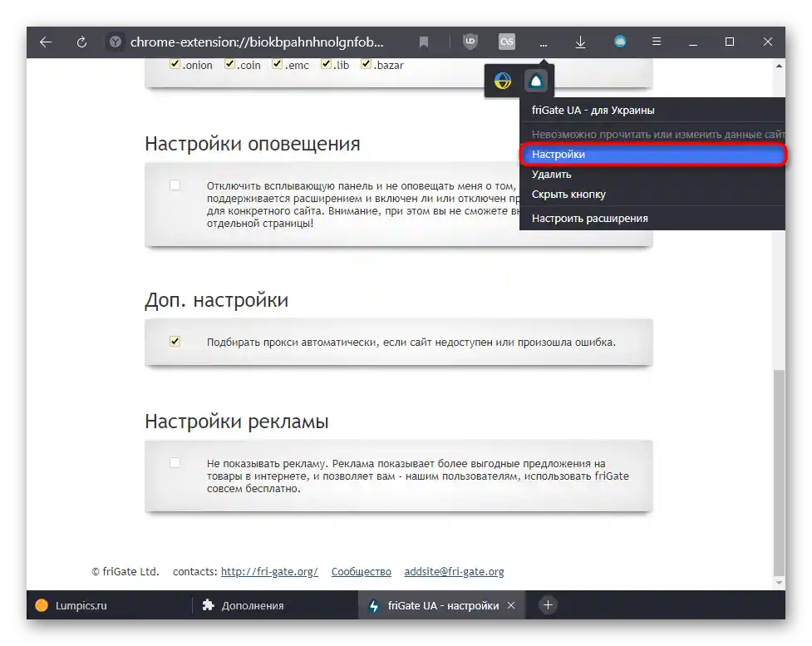The height and width of the screenshot is (646, 812).
Task: Click the puzzle piece icon on Дополнения tab
Action: tap(208, 605)
